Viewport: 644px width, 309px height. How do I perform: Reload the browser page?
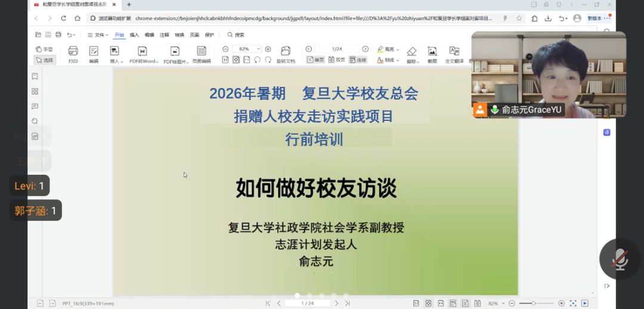(x=63, y=18)
